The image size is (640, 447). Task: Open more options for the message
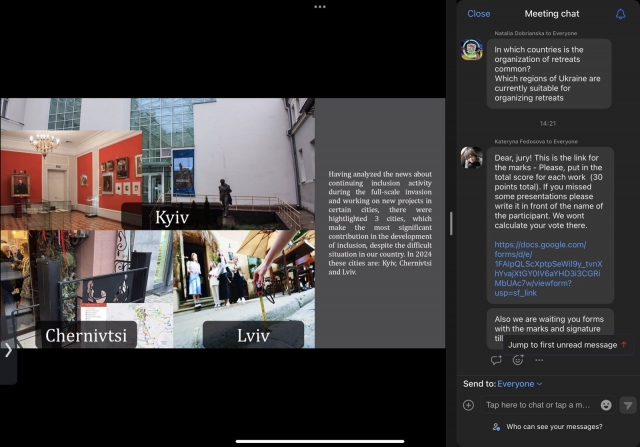pyautogui.click(x=539, y=360)
